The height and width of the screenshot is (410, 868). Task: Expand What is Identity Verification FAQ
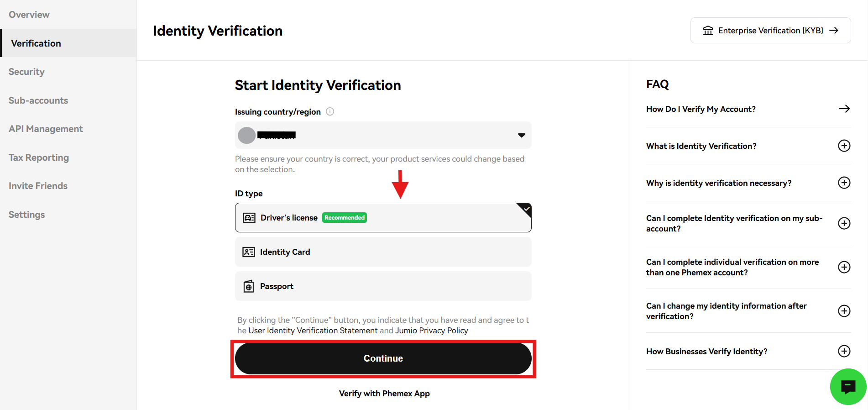(x=844, y=146)
